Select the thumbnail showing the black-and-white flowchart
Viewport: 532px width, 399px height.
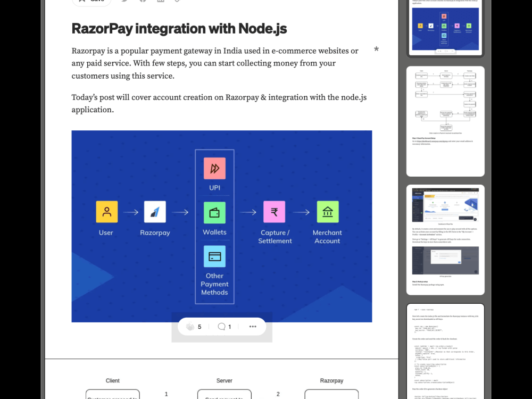pos(445,121)
